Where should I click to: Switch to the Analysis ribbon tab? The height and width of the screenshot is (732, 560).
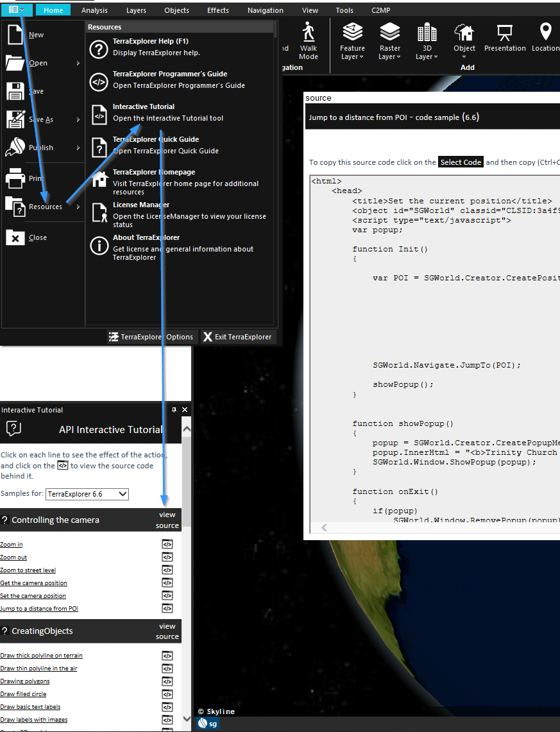coord(94,10)
